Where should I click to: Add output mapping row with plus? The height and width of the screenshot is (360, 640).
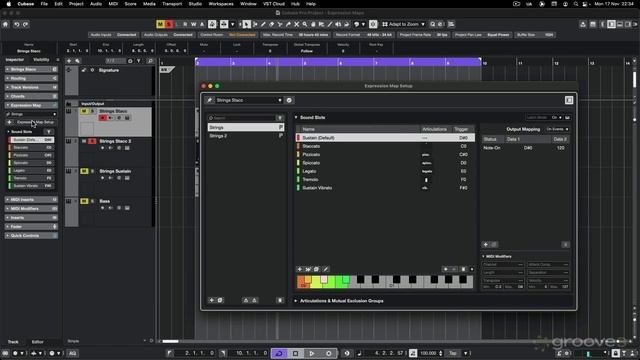[486, 244]
